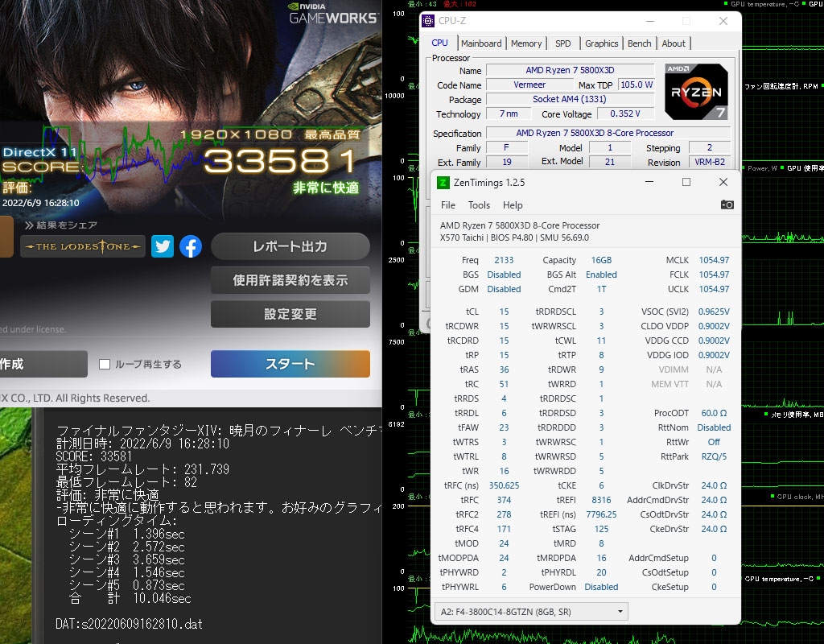Open the Help menu in ZenTimings

513,205
